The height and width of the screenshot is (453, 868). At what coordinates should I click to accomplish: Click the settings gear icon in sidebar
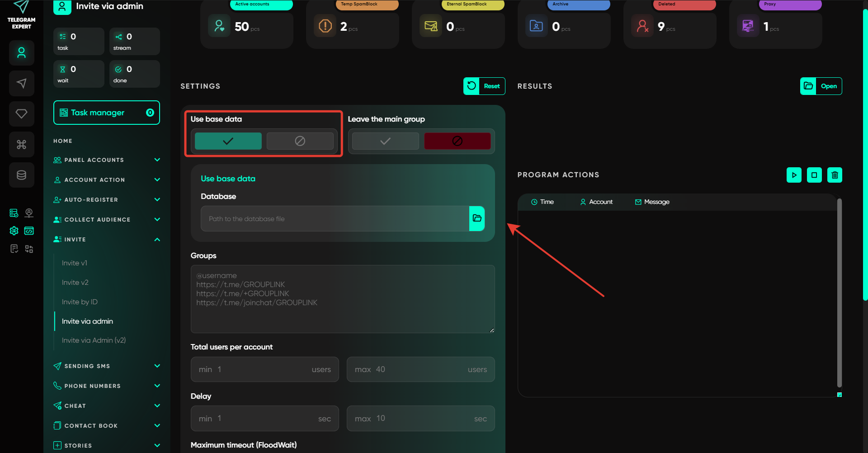14,231
